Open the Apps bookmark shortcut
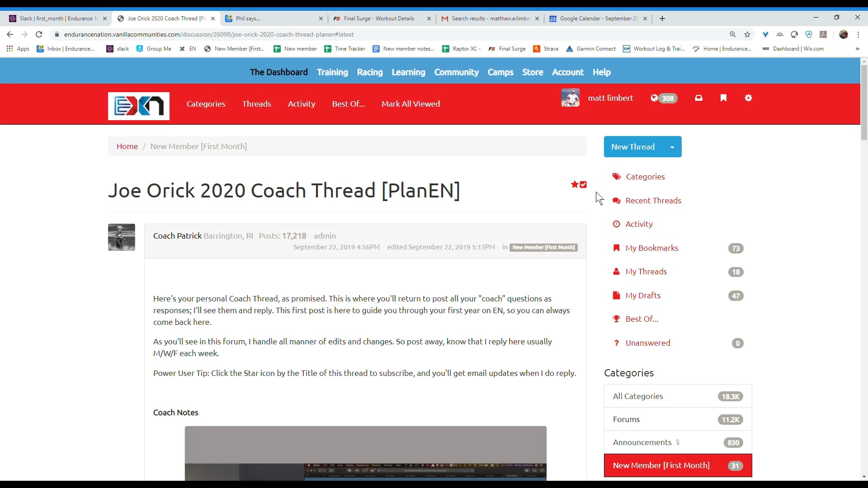868x488 pixels. click(18, 49)
